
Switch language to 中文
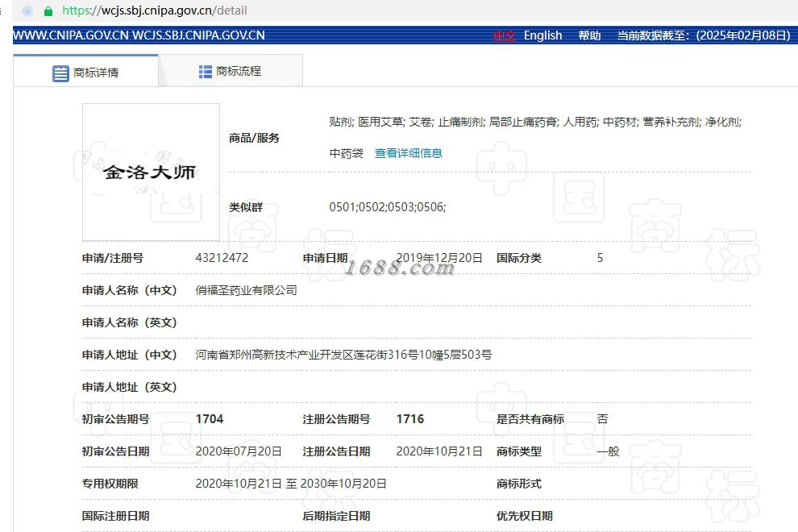505,35
